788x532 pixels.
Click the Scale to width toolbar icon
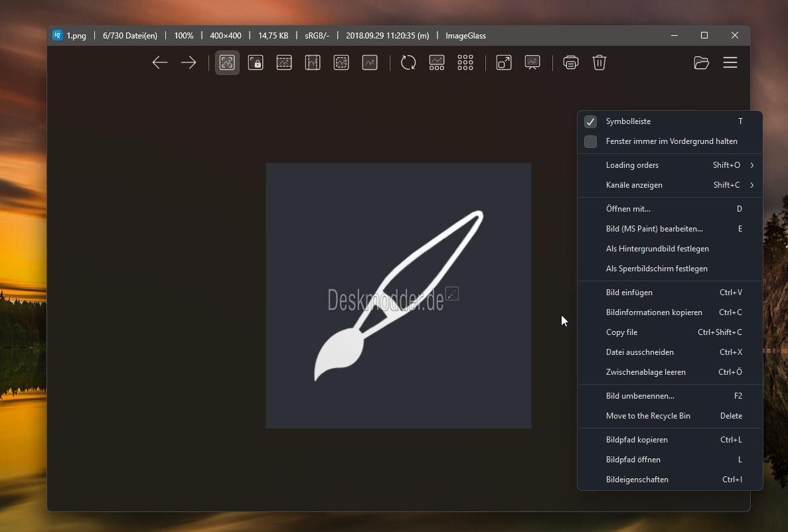tap(284, 63)
